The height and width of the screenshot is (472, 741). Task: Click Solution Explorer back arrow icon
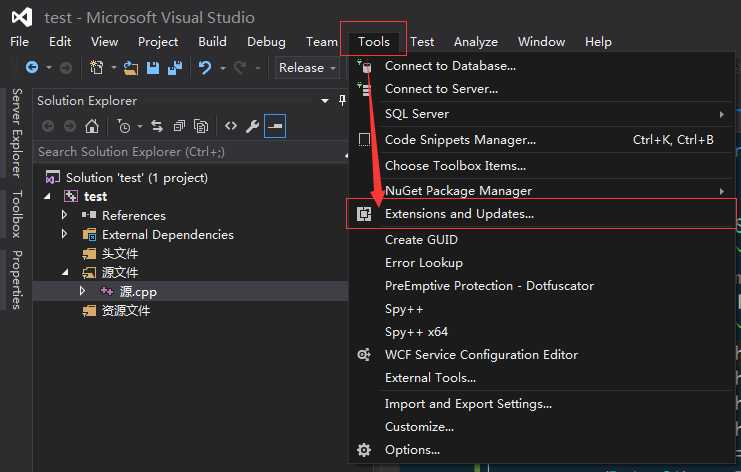(x=48, y=126)
